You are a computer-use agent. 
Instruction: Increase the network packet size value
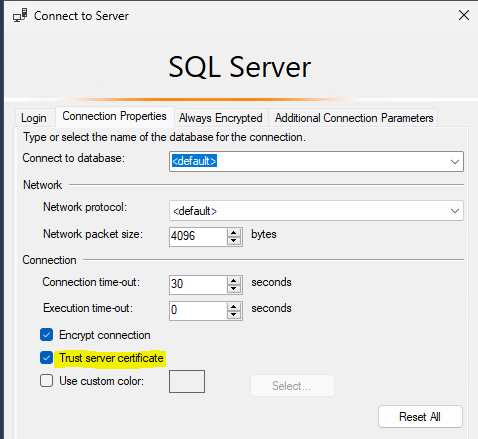(234, 233)
